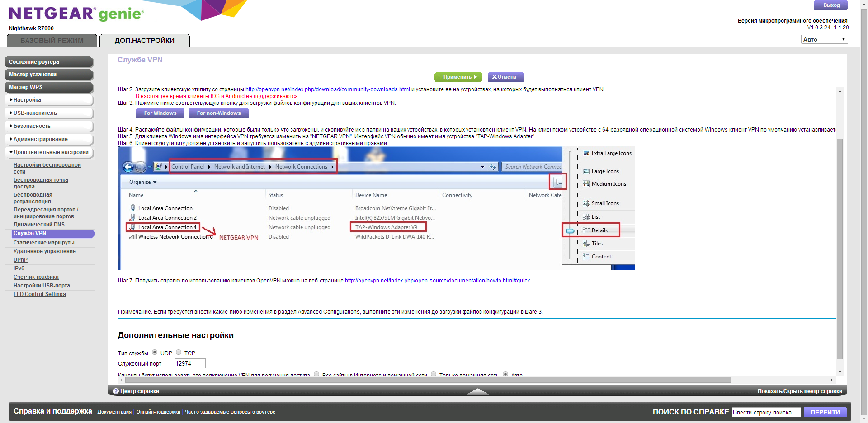
Task: Open Настройки беспроводной сети link
Action: [x=47, y=168]
